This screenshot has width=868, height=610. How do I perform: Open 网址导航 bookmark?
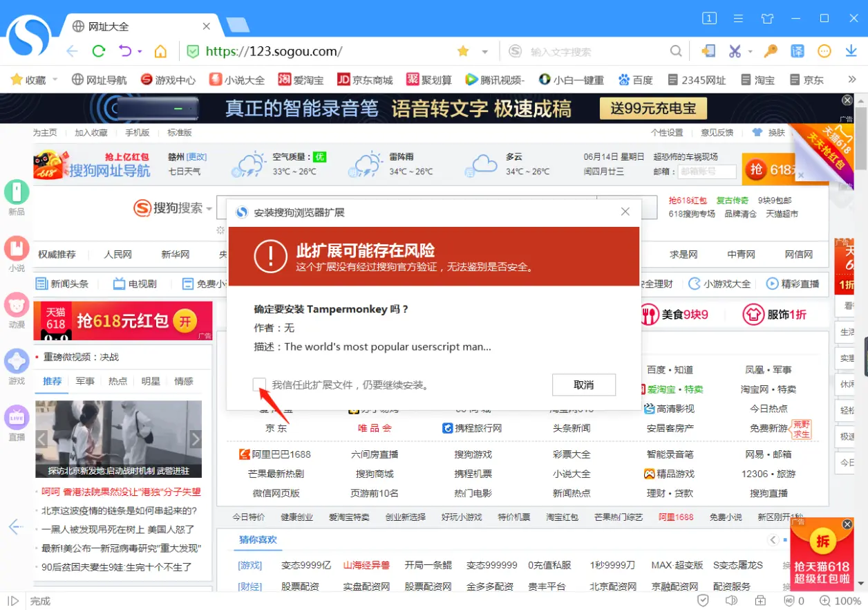click(x=100, y=80)
